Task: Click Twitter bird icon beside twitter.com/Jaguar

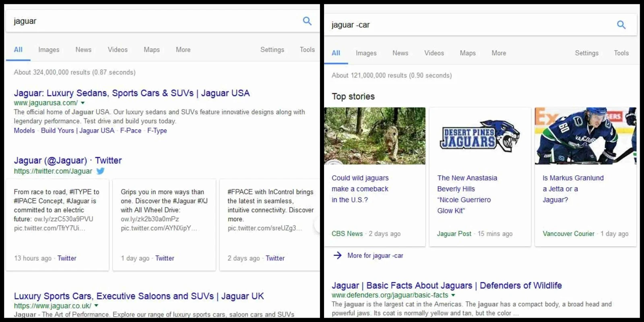Action: pos(101,171)
